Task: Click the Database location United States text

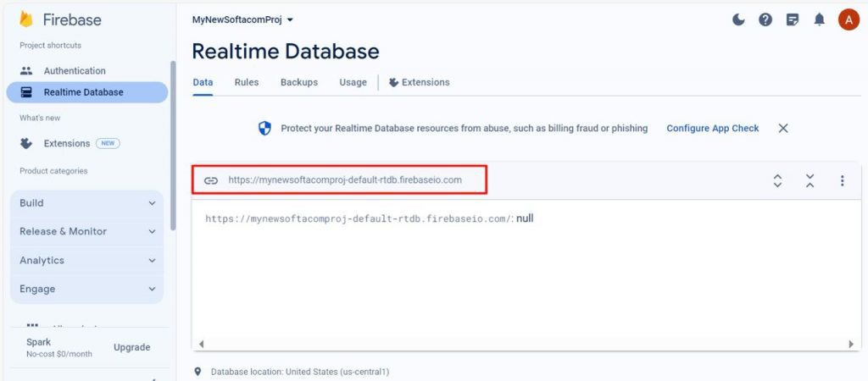Action: click(x=300, y=373)
